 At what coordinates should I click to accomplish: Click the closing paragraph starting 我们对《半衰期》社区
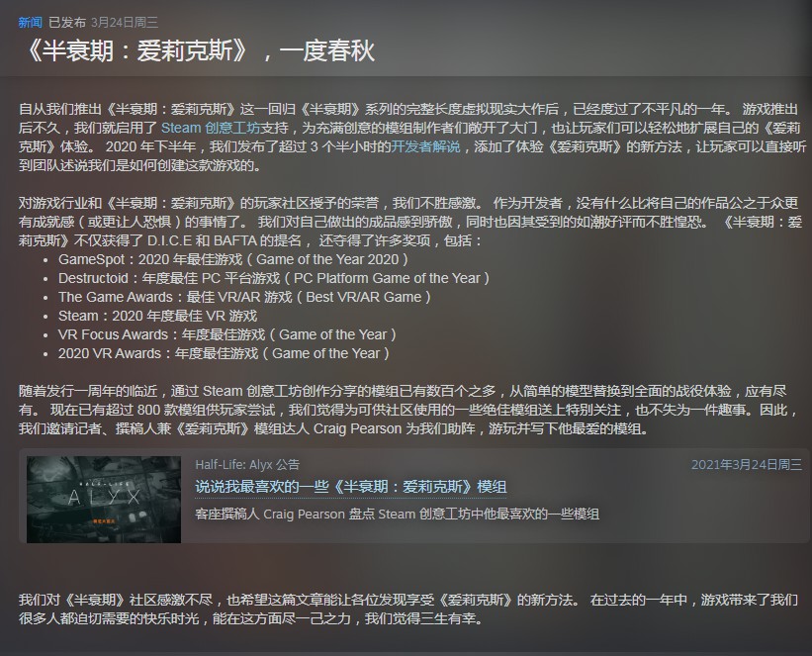(x=408, y=609)
